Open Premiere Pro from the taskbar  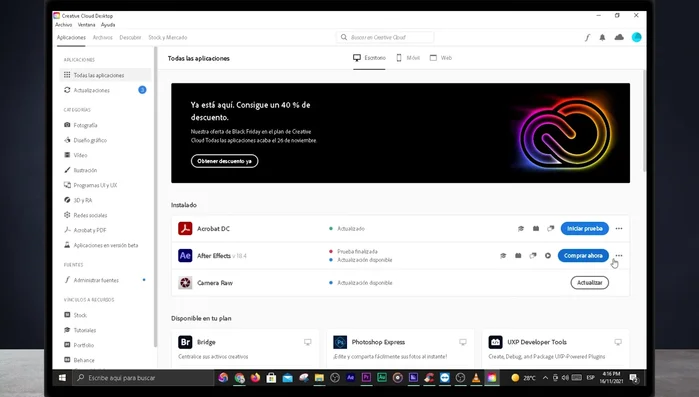click(x=366, y=378)
